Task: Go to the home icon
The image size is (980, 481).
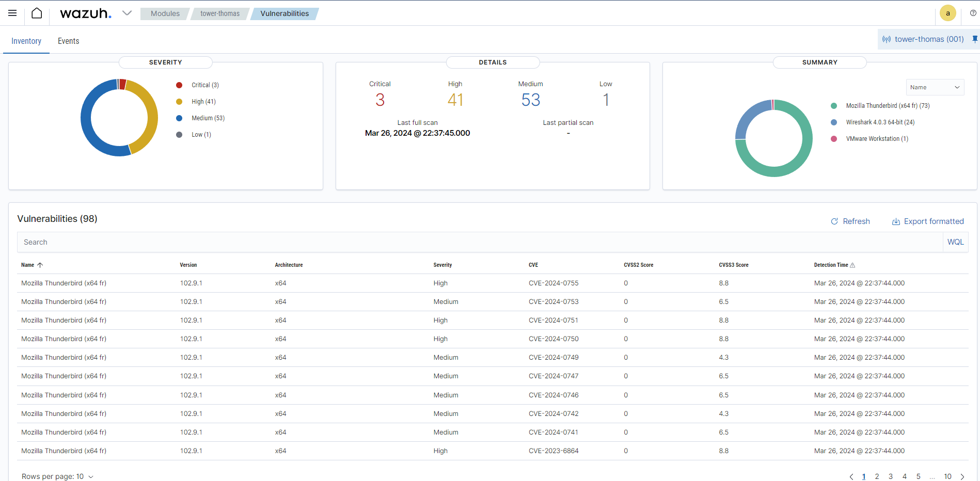Action: [37, 13]
